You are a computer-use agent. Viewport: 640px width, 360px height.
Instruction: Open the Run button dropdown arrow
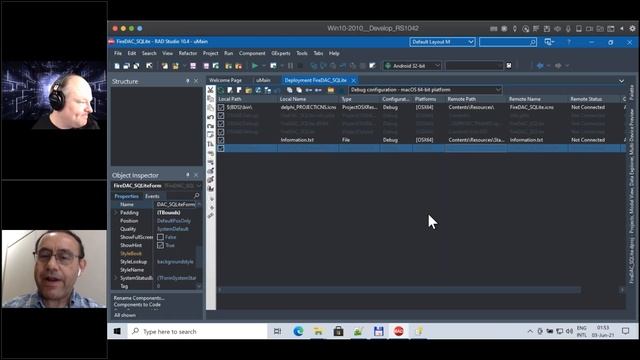click(263, 66)
